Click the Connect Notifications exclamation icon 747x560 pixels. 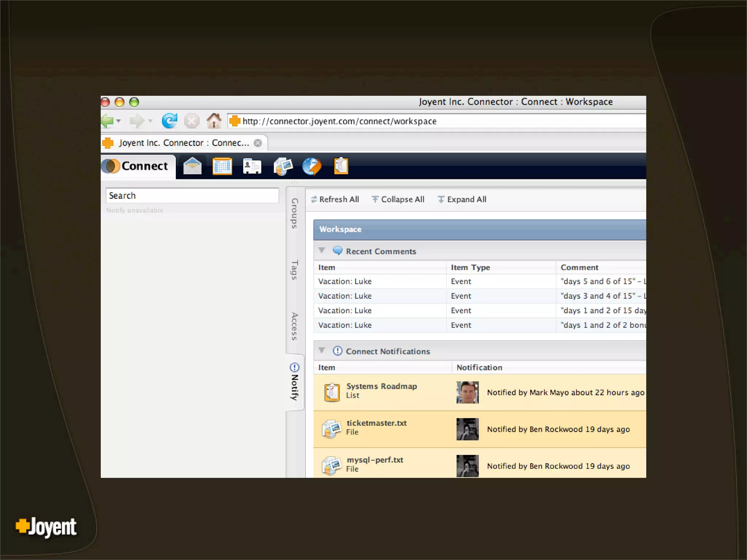(338, 351)
